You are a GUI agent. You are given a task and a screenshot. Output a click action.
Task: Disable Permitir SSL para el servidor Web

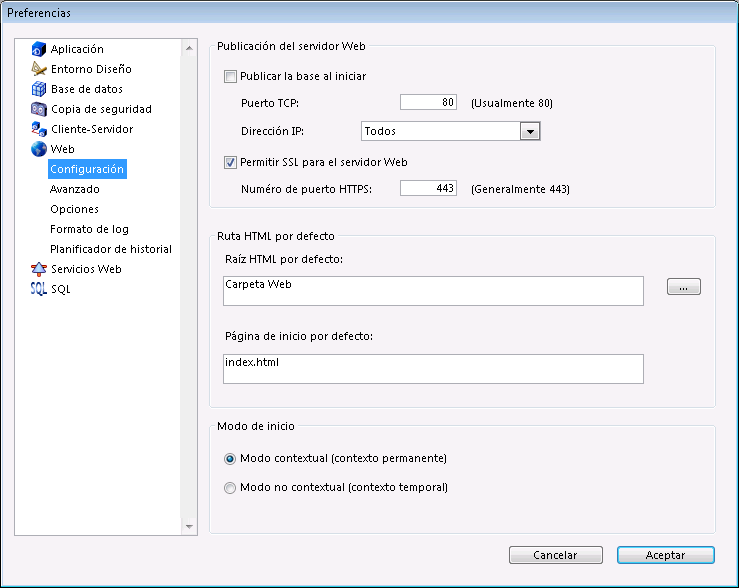(x=231, y=162)
